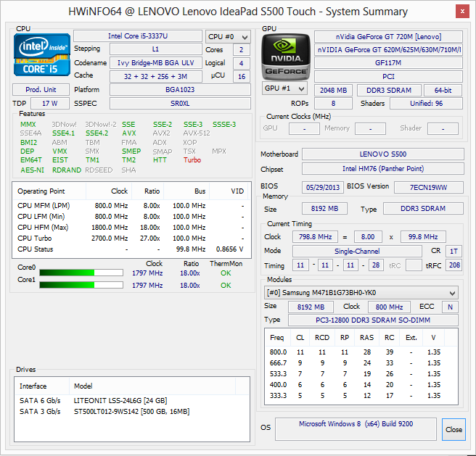476x456 pixels.
Task: Click the CPU Status row
Action: pyautogui.click(x=131, y=249)
